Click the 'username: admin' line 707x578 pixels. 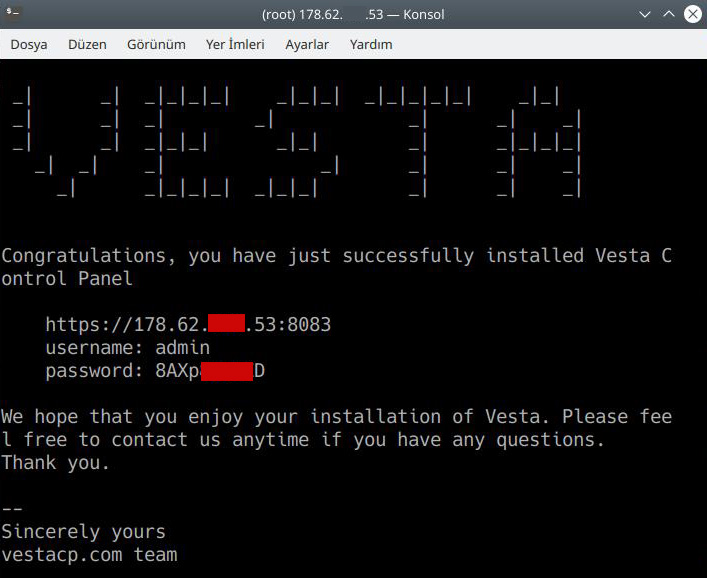coord(127,348)
